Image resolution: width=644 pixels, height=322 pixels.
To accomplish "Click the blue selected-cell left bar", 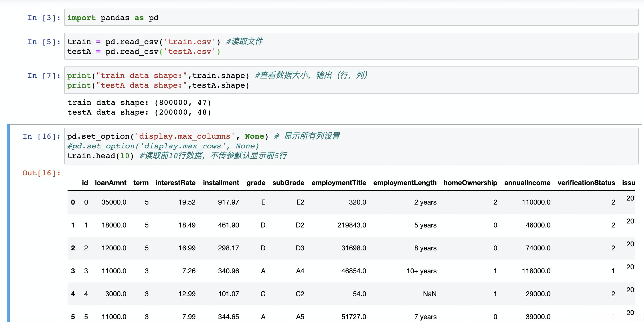I will click(x=8, y=223).
